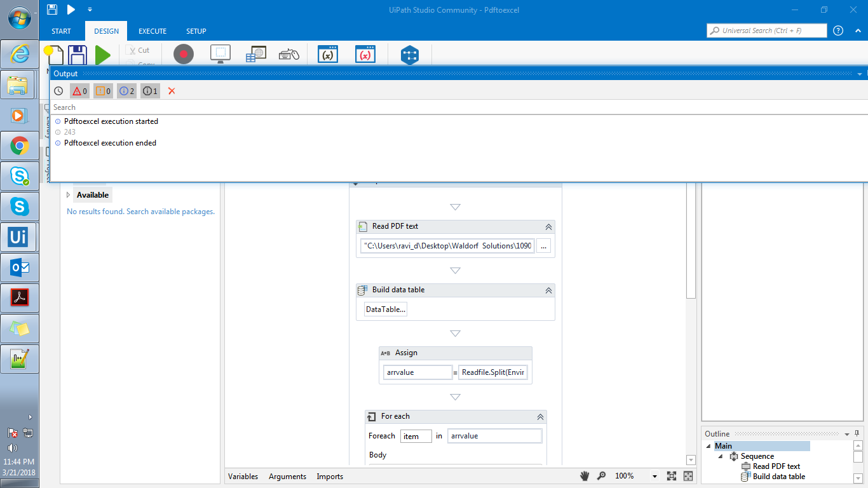Focus the Universal Search box

[x=766, y=30]
